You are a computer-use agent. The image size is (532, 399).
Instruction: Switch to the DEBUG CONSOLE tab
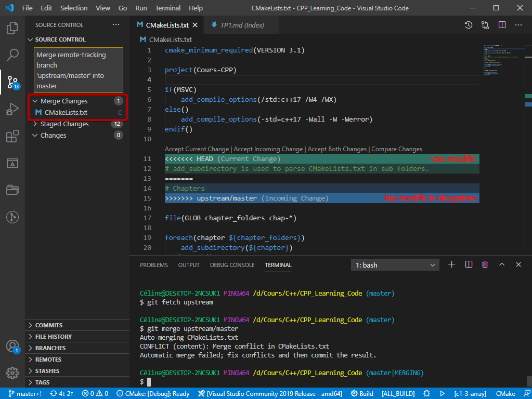(x=232, y=265)
